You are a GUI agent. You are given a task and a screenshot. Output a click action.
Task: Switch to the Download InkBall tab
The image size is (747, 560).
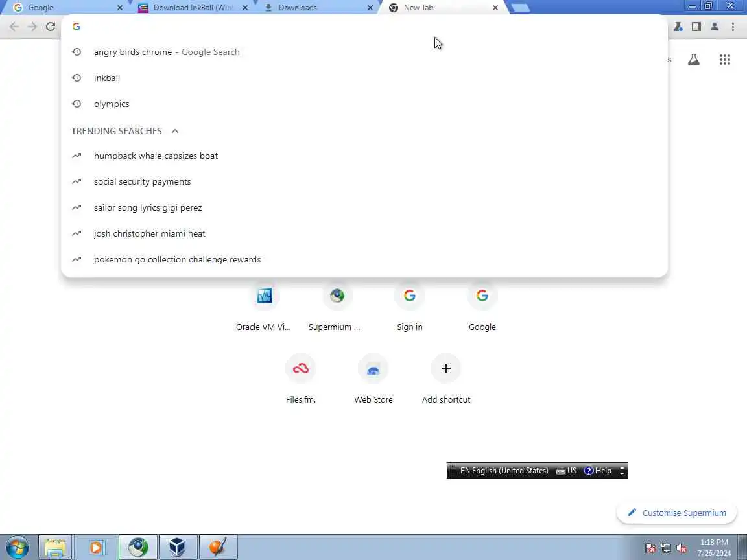click(x=191, y=8)
